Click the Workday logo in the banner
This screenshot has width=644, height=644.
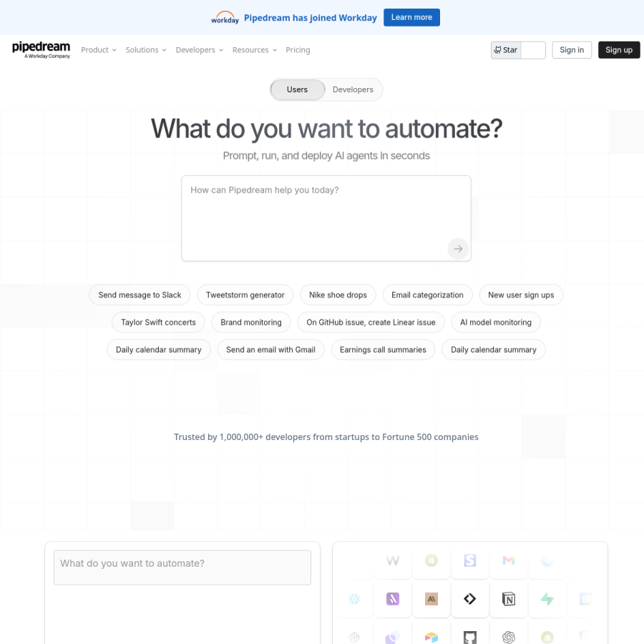[x=225, y=18]
